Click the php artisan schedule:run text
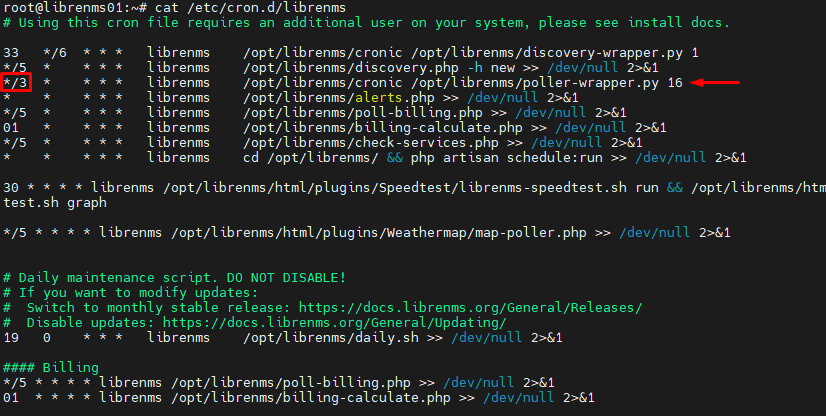 pos(507,157)
